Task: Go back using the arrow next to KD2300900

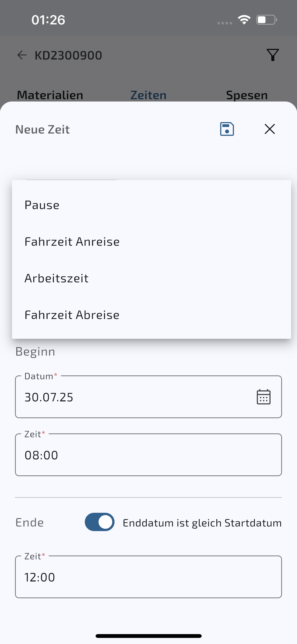Action: (22, 55)
